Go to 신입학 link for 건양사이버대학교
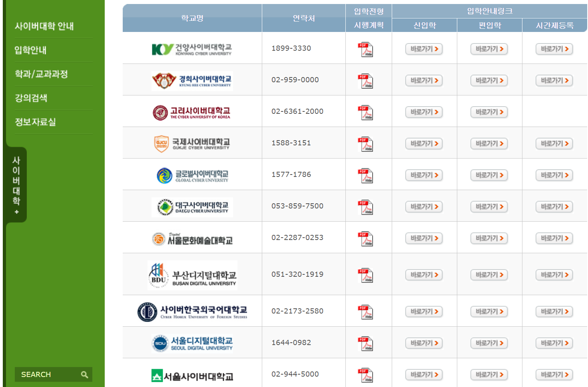The height and width of the screenshot is (387, 588). 424,49
